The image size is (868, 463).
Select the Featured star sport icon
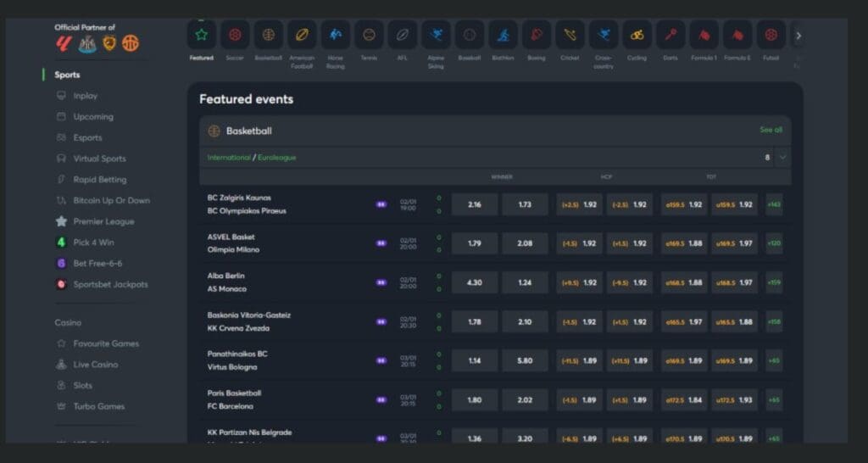(x=202, y=35)
